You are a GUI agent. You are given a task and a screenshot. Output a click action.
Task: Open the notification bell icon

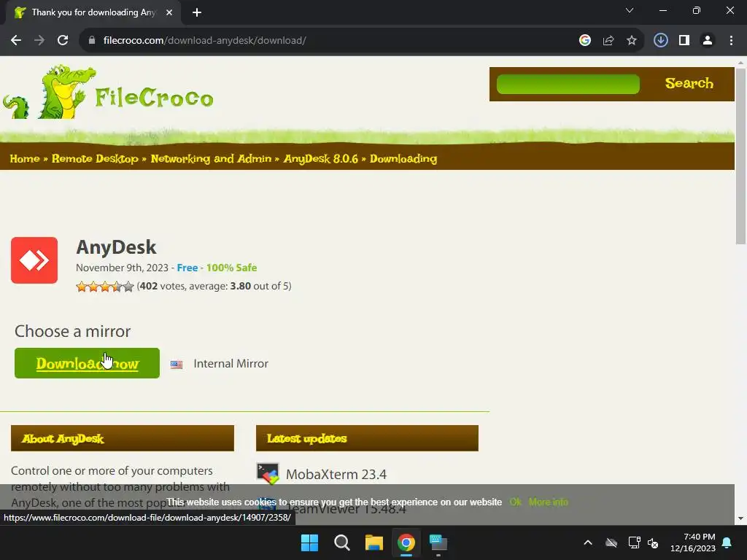[727, 542]
